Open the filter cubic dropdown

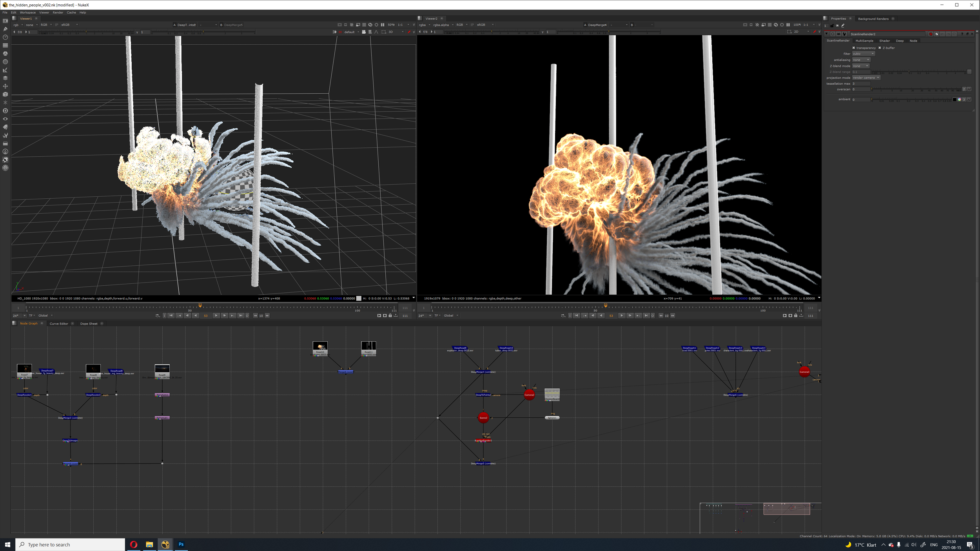(863, 54)
